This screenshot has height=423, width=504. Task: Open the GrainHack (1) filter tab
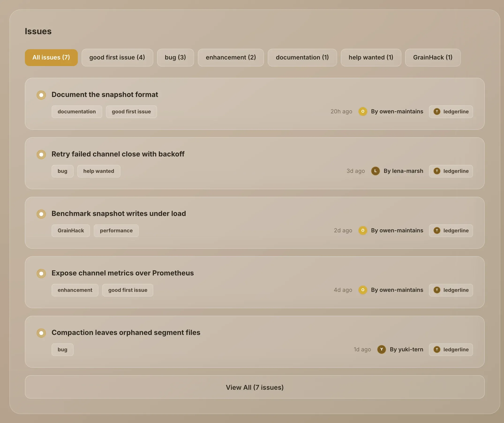(x=433, y=58)
